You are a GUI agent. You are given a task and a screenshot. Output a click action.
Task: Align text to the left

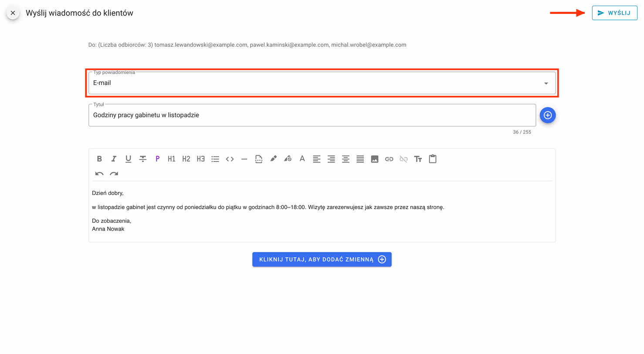tap(317, 159)
